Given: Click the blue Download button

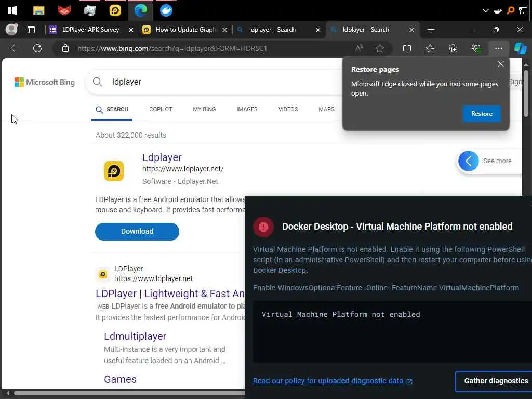Looking at the screenshot, I should 137,231.
